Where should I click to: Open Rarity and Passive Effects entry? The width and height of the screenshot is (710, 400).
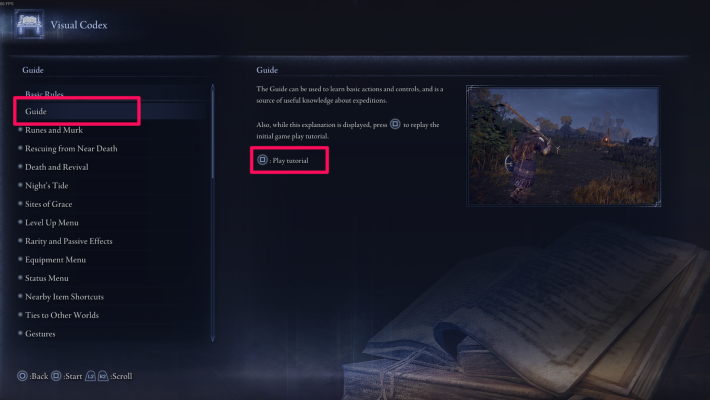pos(68,241)
